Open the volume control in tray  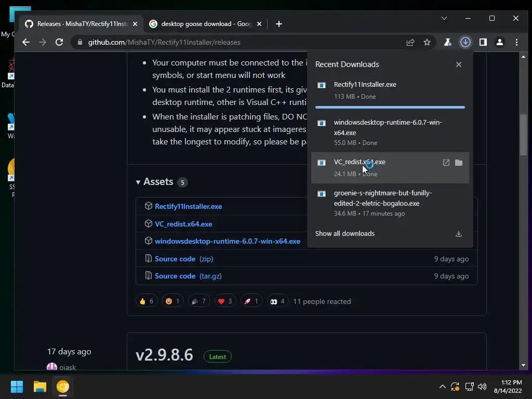482,387
